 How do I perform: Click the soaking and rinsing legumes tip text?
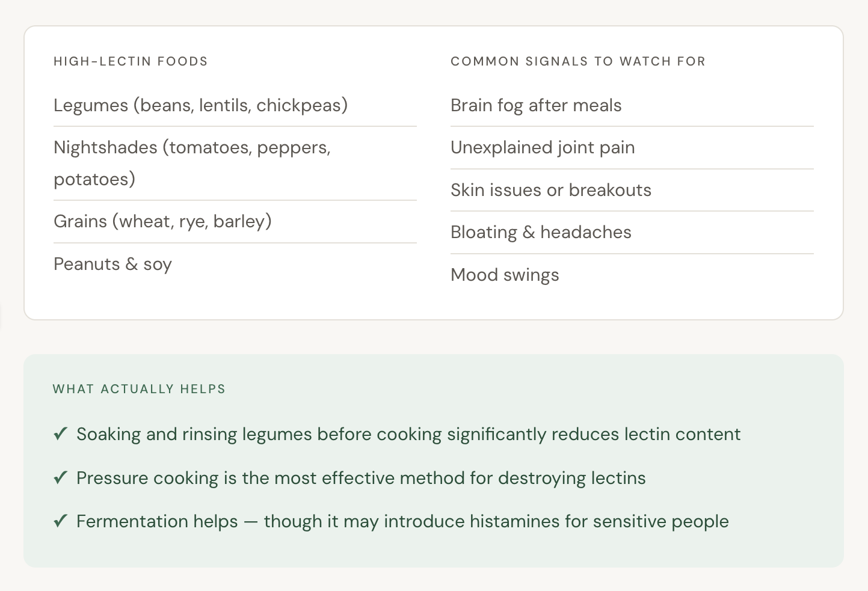(408, 434)
